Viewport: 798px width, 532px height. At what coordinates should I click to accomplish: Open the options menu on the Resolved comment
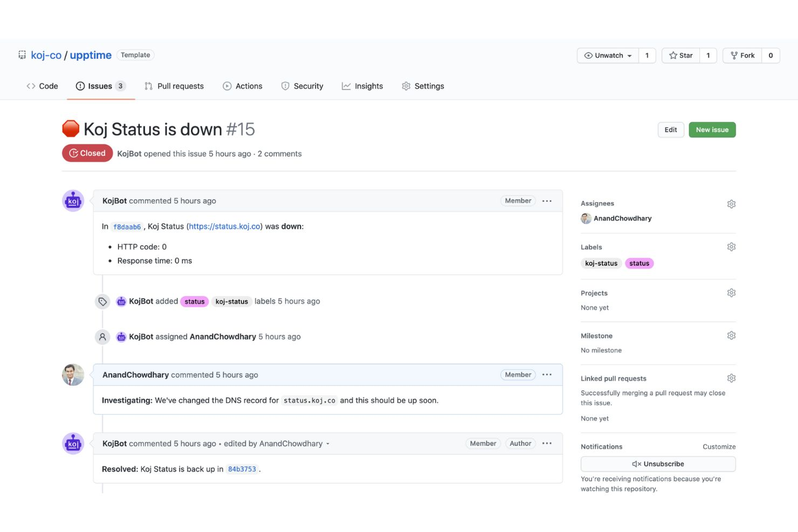click(x=547, y=444)
